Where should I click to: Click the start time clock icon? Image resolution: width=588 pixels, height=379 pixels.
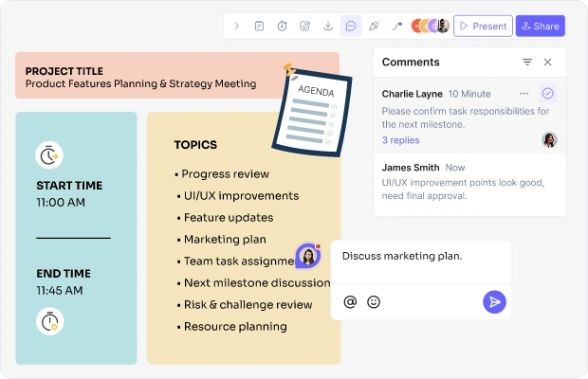click(49, 155)
